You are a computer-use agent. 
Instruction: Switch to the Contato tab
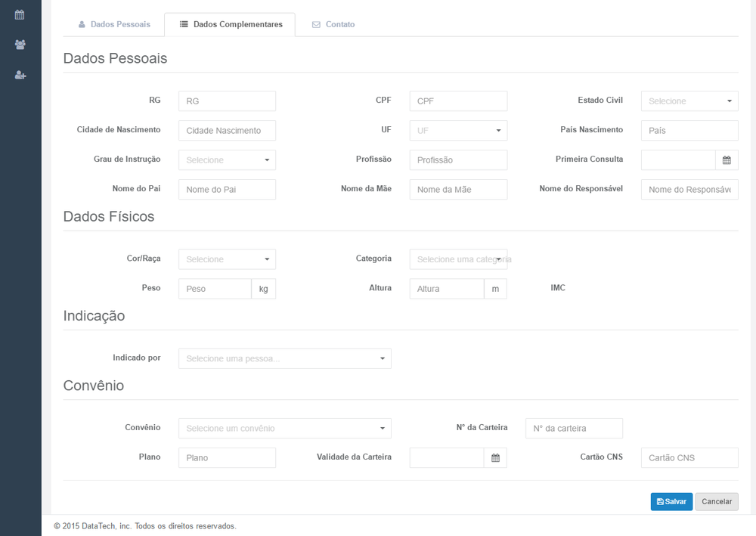pyautogui.click(x=333, y=24)
